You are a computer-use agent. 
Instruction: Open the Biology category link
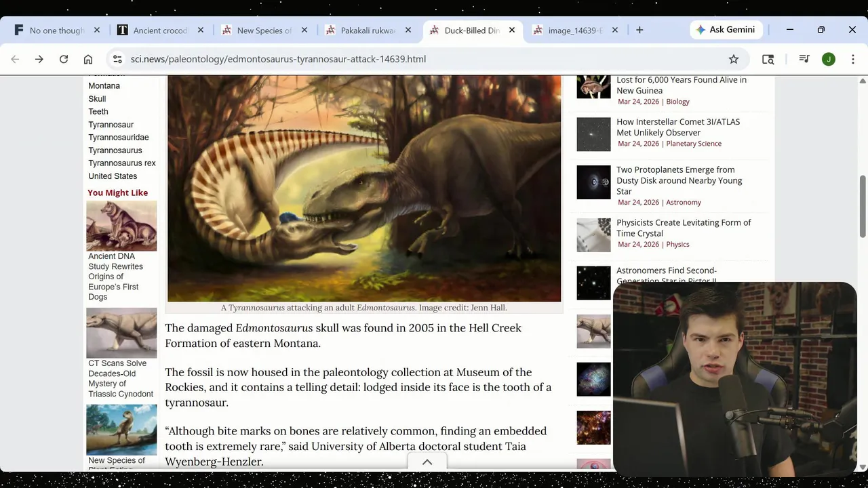pos(677,102)
